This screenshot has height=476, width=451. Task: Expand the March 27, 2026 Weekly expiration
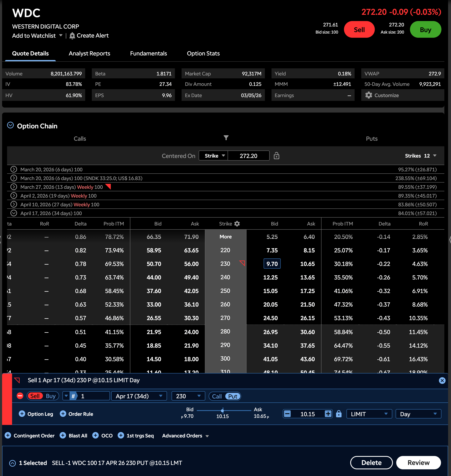[x=14, y=187]
